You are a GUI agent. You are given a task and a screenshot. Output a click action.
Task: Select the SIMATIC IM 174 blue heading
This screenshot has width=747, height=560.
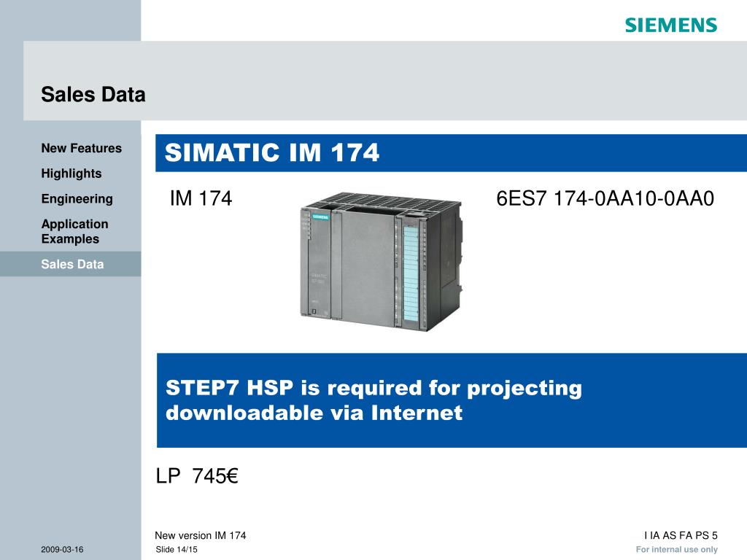pyautogui.click(x=451, y=153)
